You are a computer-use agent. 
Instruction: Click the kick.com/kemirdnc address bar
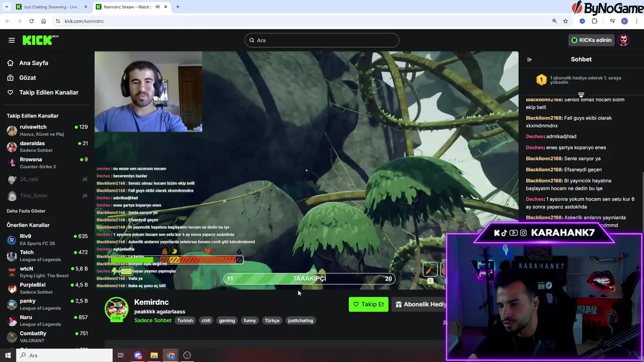[302, 21]
